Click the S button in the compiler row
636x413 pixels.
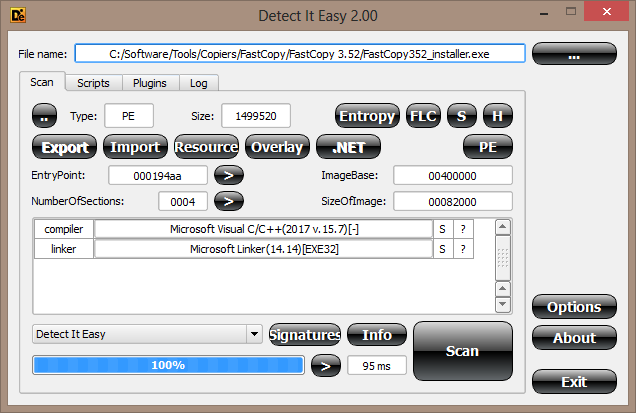[x=443, y=229]
